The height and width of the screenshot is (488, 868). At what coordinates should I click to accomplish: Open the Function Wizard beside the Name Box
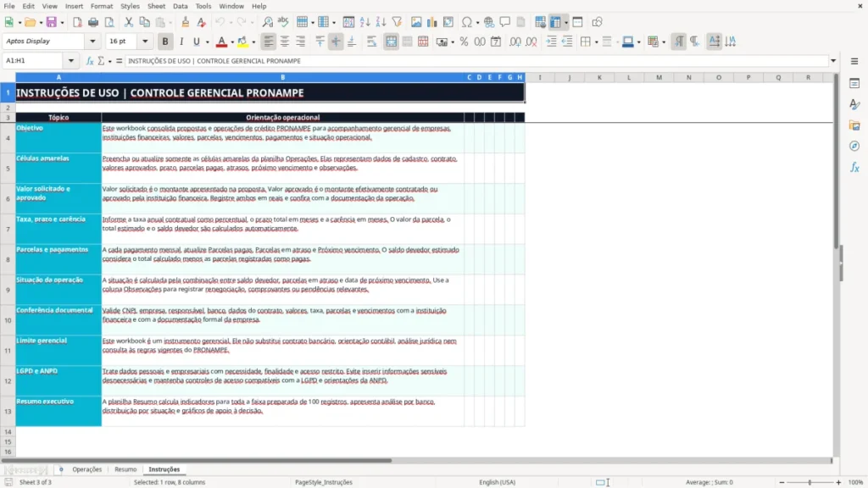(90, 61)
